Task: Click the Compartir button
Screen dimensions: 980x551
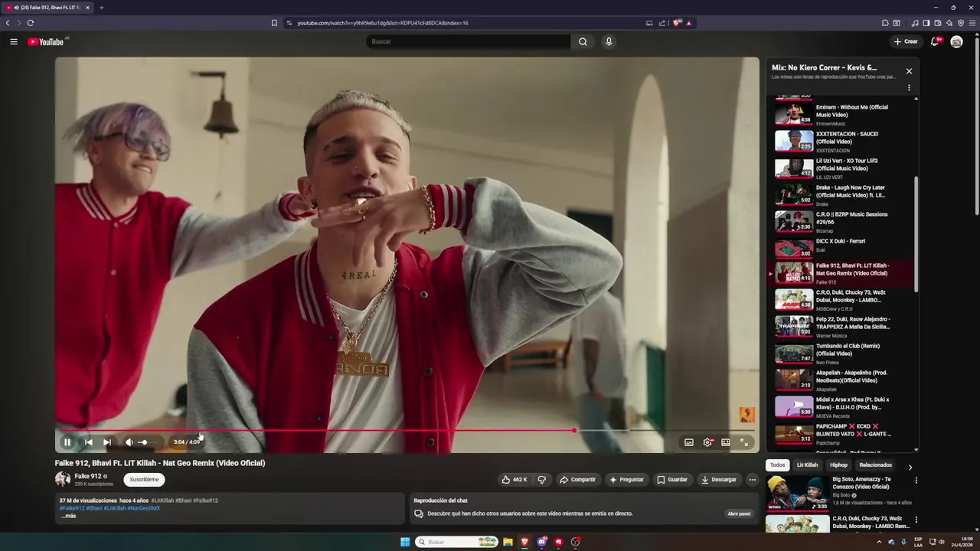Action: pyautogui.click(x=577, y=480)
